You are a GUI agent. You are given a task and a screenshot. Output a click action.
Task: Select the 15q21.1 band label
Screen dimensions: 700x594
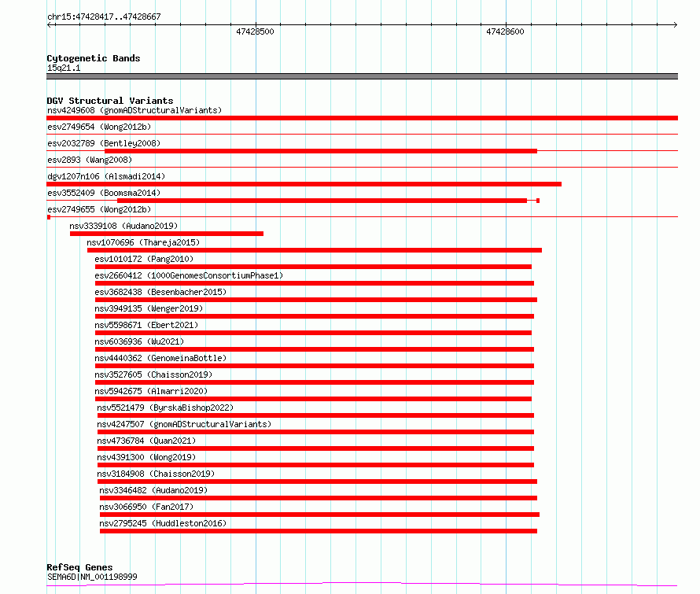64,68
